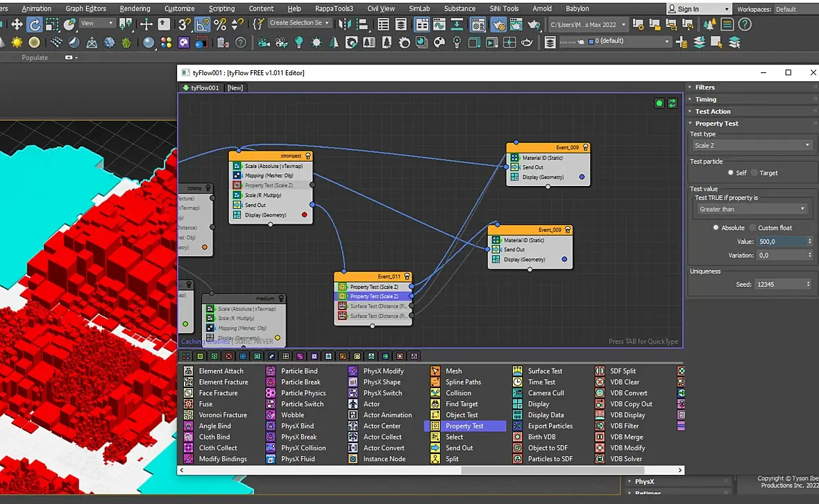Click the red Display color dot on strongest node
819x504 pixels.
pyautogui.click(x=304, y=215)
